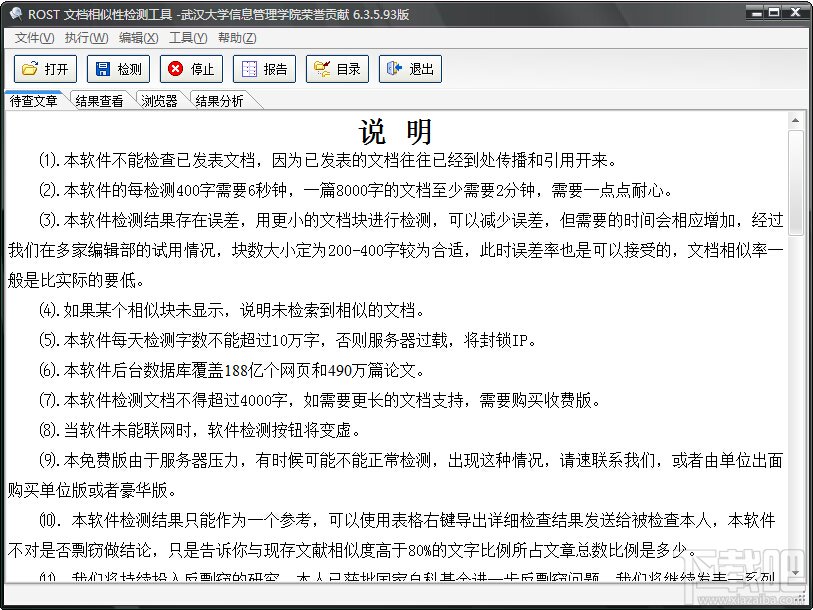Viewport: 813px width, 610px height.
Task: Click the tree icon on the 目录 button
Action: (322, 68)
